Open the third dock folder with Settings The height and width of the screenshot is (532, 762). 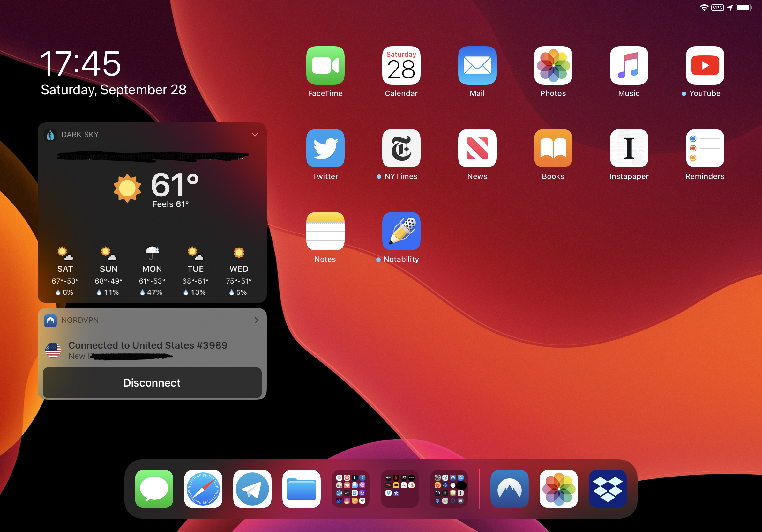point(449,489)
